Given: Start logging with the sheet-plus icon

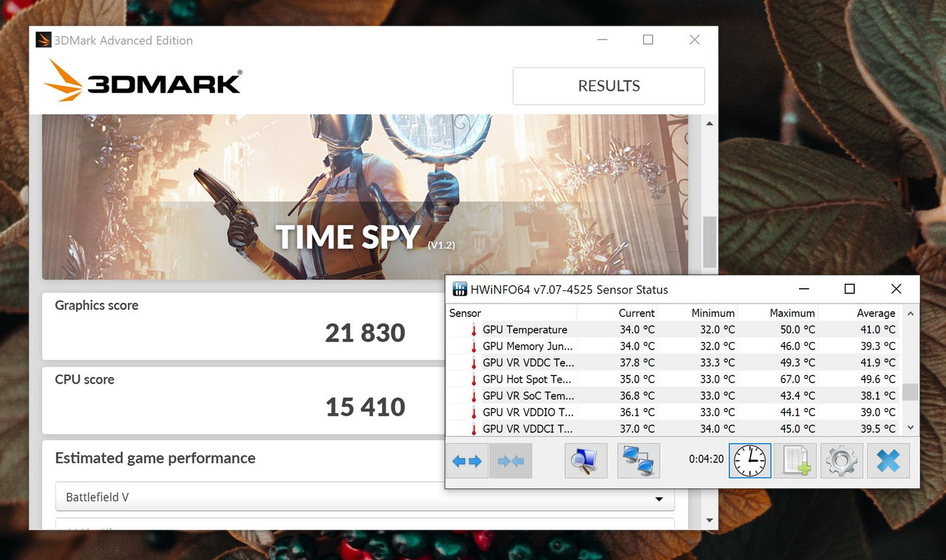Looking at the screenshot, I should 796,461.
